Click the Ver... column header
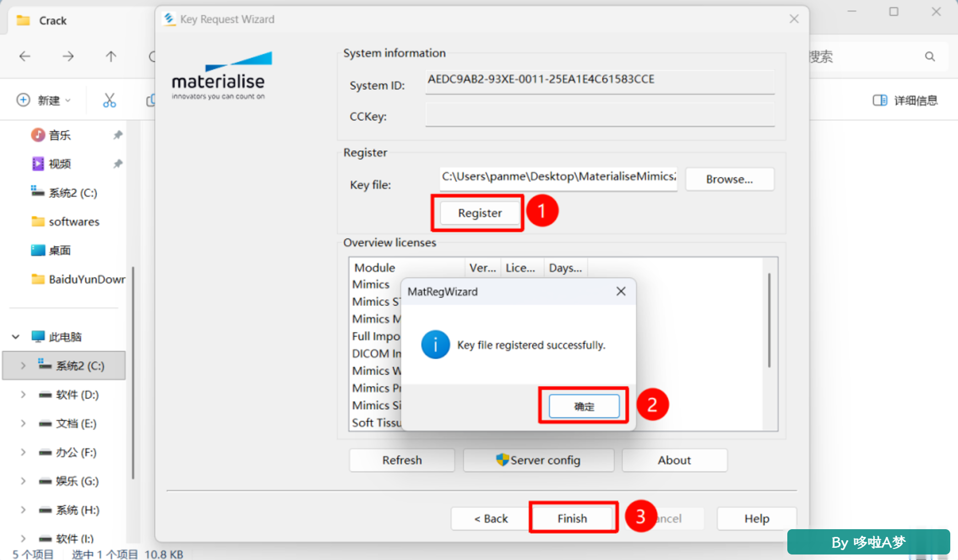 [483, 268]
